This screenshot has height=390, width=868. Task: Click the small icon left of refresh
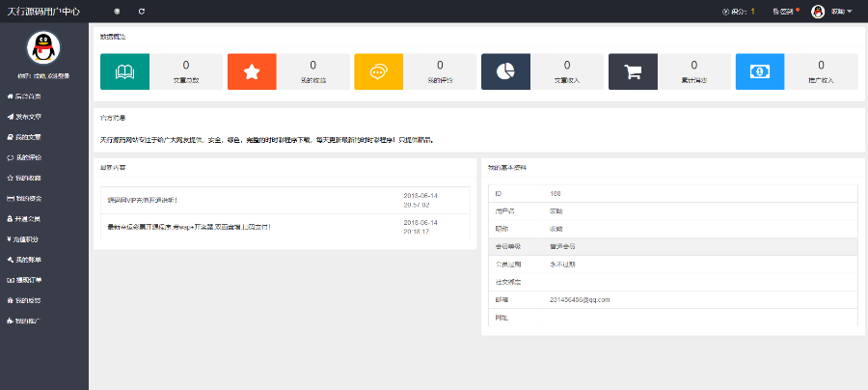[118, 12]
